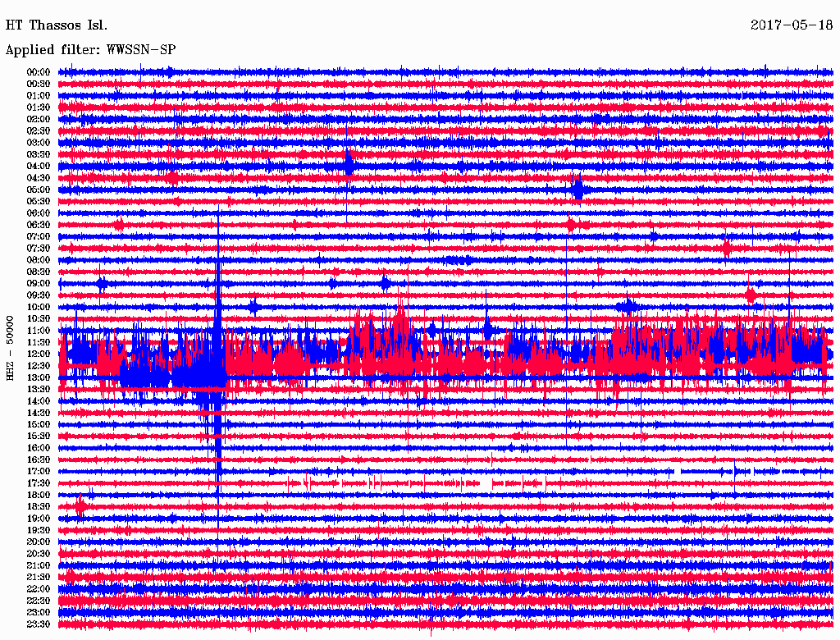This screenshot has width=840, height=640.
Task: Select the 12:30 time label
Action: click(39, 366)
